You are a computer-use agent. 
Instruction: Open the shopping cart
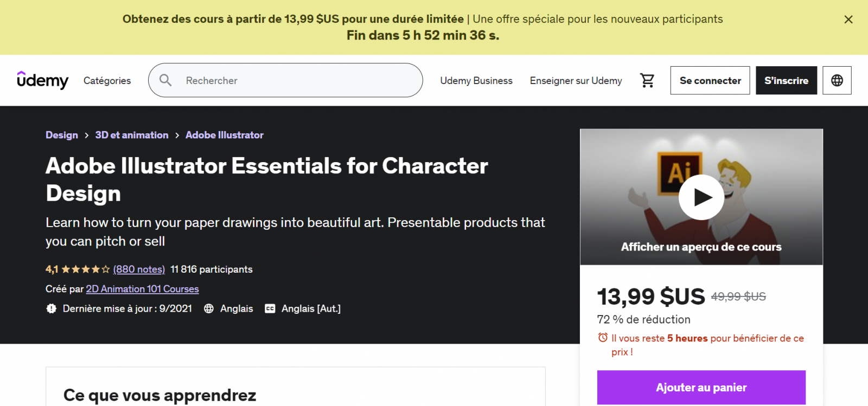click(x=647, y=80)
